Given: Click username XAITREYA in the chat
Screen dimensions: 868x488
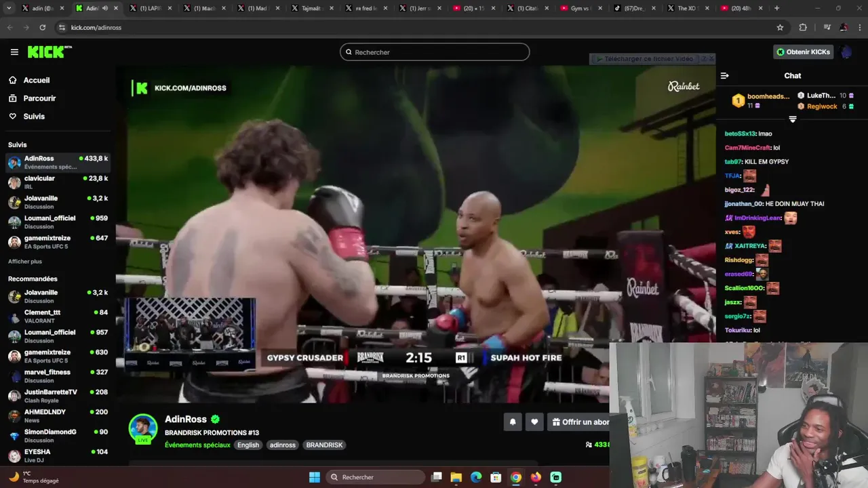Looking at the screenshot, I should point(750,246).
